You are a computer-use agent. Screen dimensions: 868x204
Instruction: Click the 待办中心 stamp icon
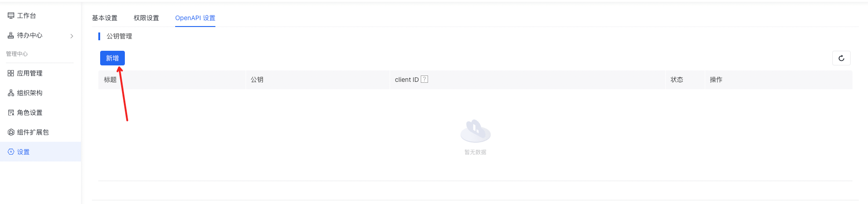tap(11, 35)
